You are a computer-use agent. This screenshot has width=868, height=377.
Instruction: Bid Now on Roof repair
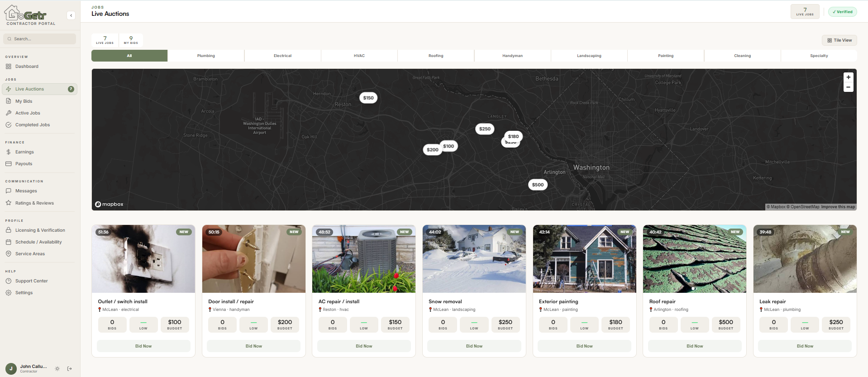695,346
